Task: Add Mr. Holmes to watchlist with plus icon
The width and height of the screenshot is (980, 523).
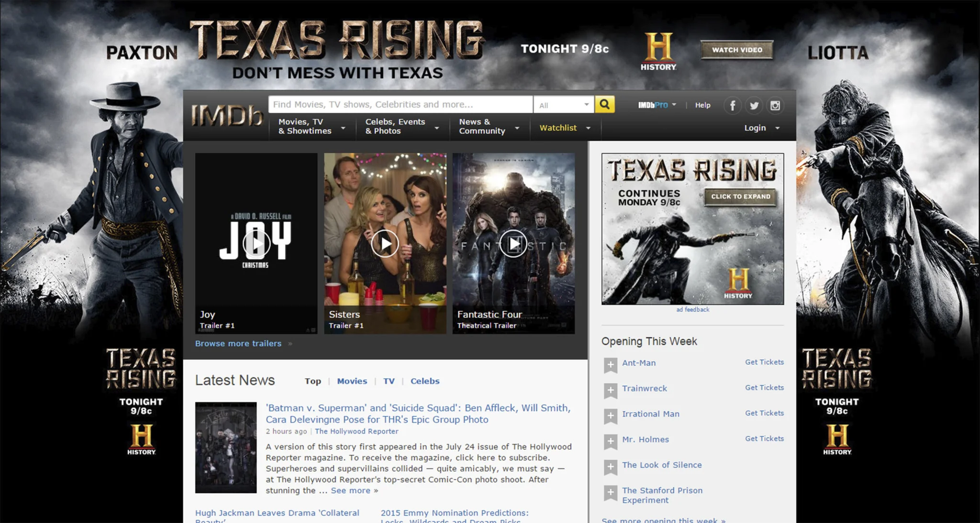Action: (610, 441)
